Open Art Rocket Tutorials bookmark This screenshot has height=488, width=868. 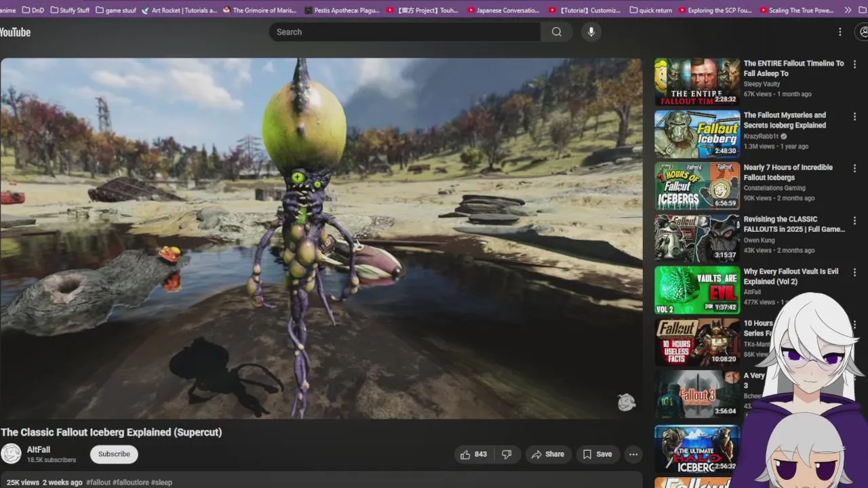(x=179, y=10)
